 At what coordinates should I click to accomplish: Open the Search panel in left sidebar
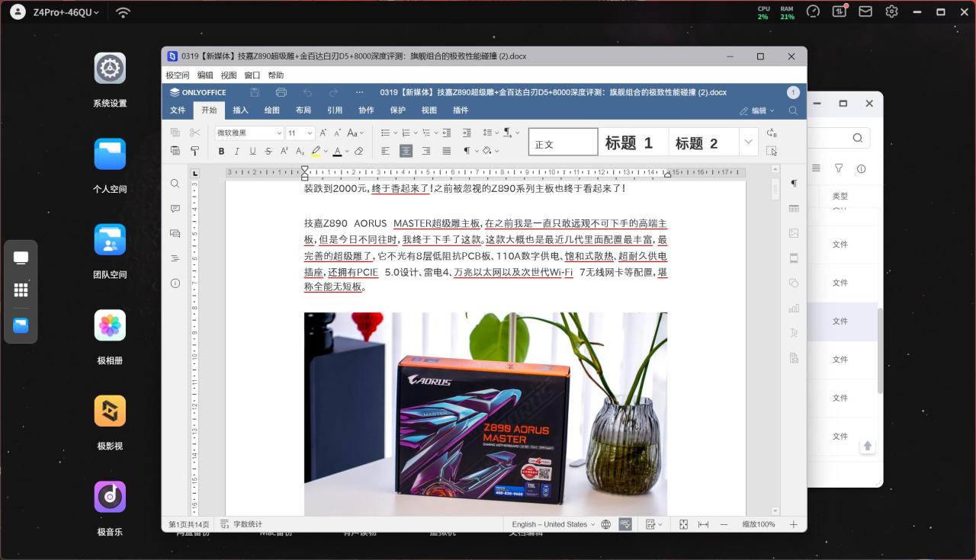[x=175, y=184]
